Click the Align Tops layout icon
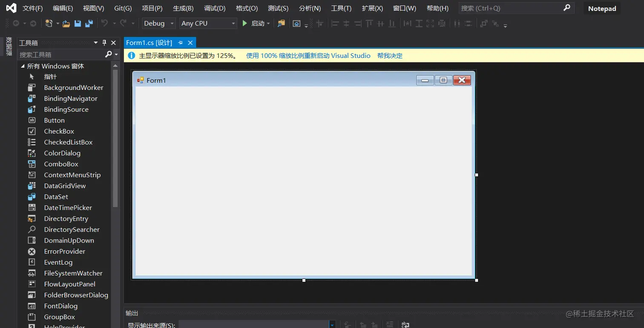The image size is (644, 328). (x=369, y=24)
